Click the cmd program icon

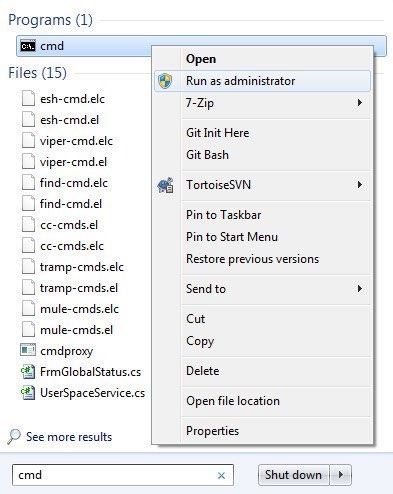click(x=28, y=46)
